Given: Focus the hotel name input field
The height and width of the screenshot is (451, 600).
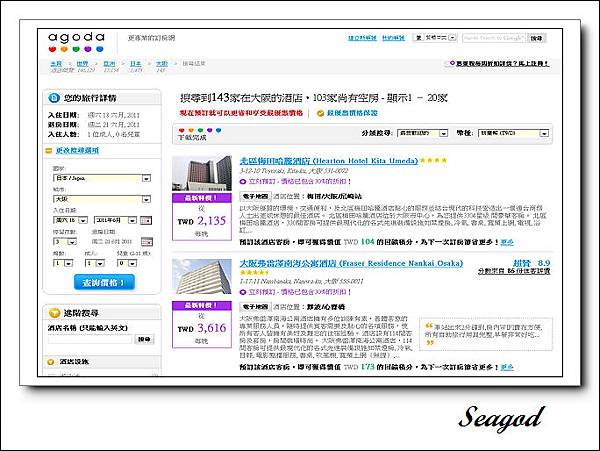Looking at the screenshot, I should click(x=90, y=339).
